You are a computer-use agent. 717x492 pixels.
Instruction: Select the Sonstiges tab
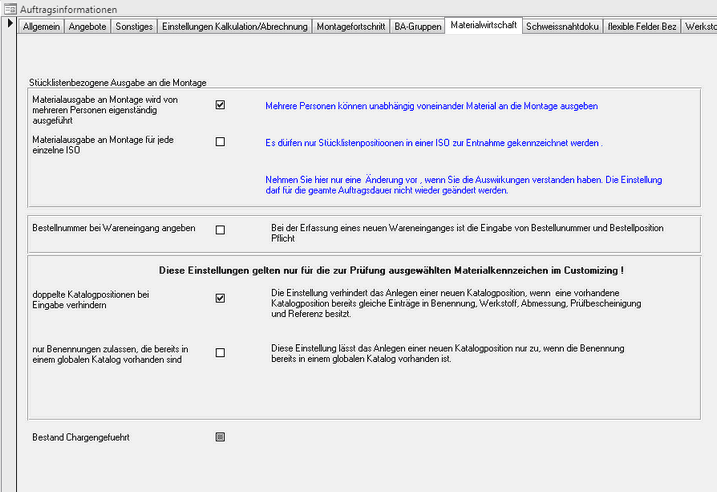[133, 27]
